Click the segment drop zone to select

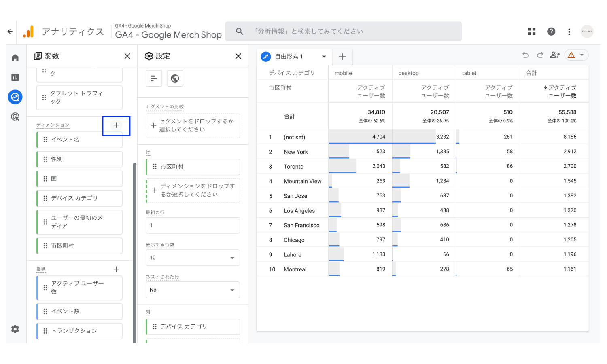[193, 125]
